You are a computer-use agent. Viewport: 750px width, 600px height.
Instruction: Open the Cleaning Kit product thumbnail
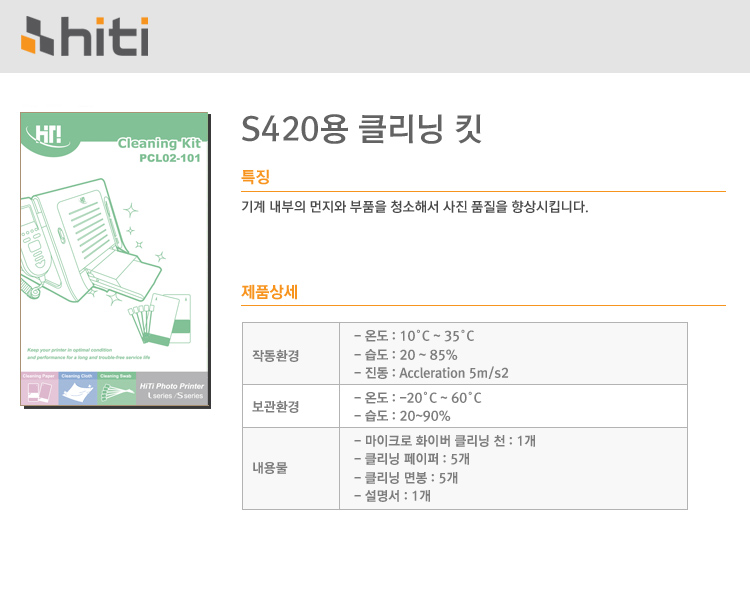114,258
